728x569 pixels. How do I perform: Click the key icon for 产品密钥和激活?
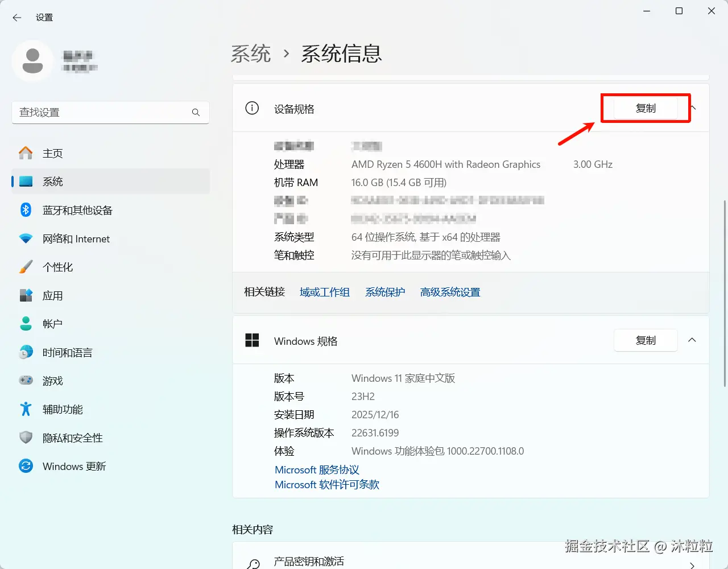click(x=253, y=563)
